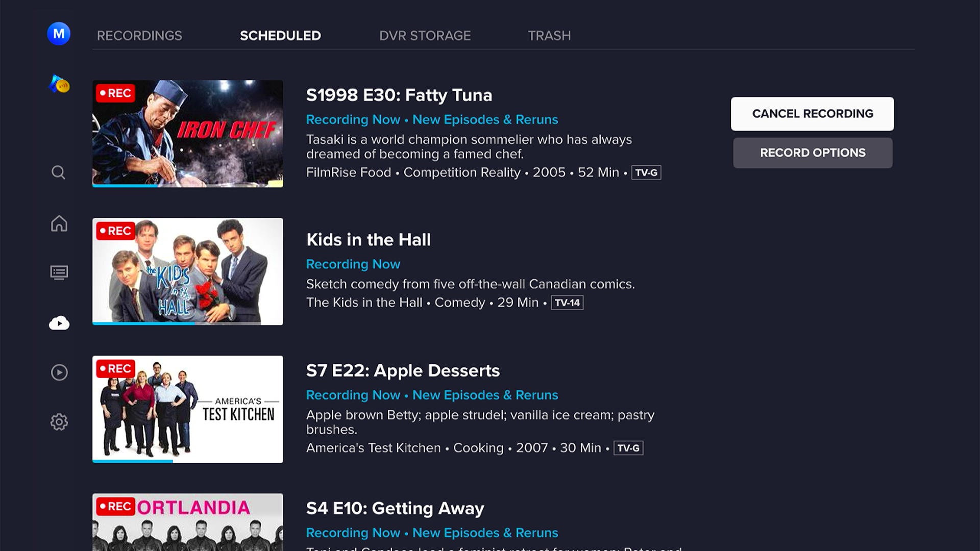Select the cloud DVR icon
The height and width of the screenshot is (551, 980).
pyautogui.click(x=59, y=322)
